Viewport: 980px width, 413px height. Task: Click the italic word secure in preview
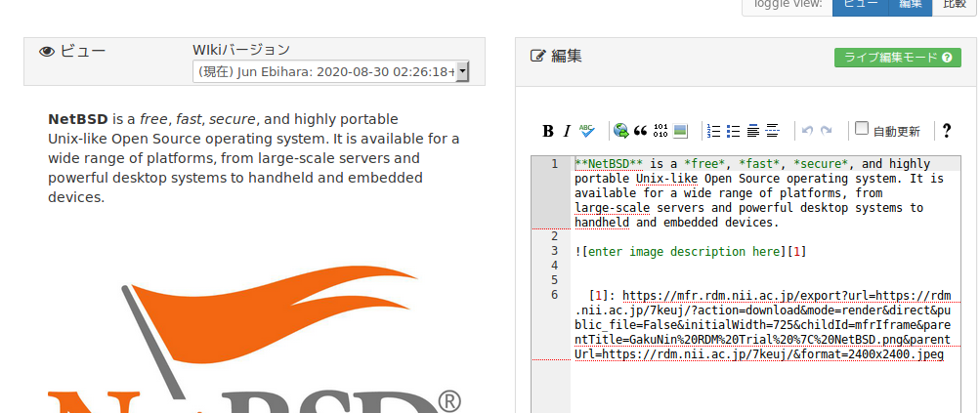coord(233,119)
